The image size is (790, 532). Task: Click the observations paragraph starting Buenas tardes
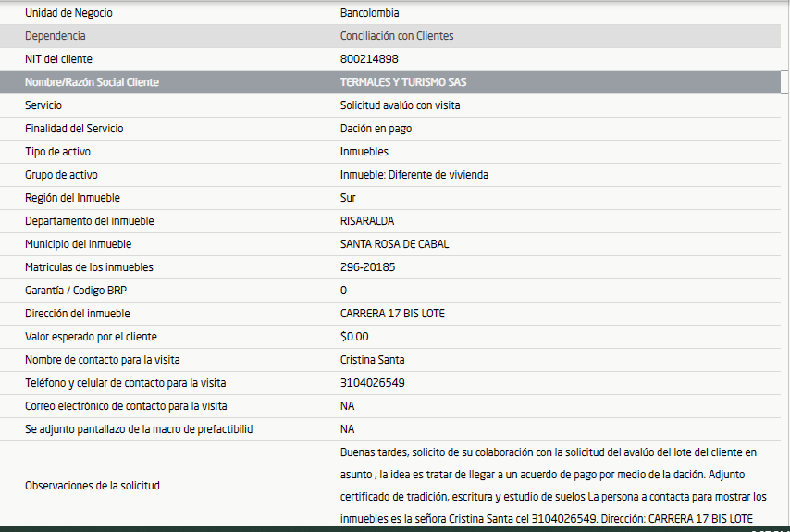(x=548, y=486)
